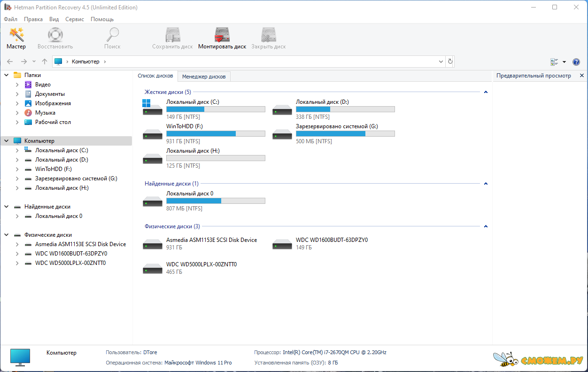Viewport: 588px width, 372px height.
Task: Select found Локальный диск 0 drive icon in disk list
Action: (152, 202)
